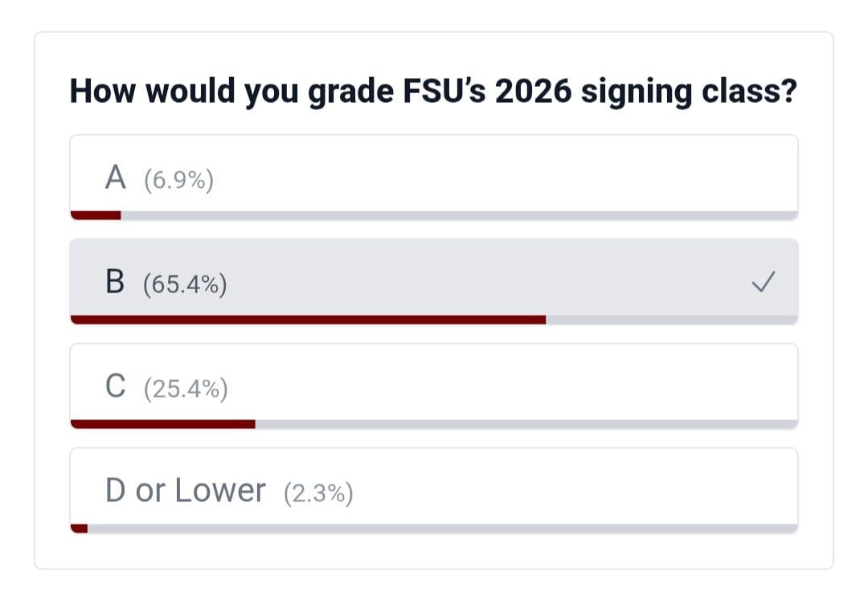Click the letter C label
Image resolution: width=868 pixels, height=612 pixels.
coord(116,386)
